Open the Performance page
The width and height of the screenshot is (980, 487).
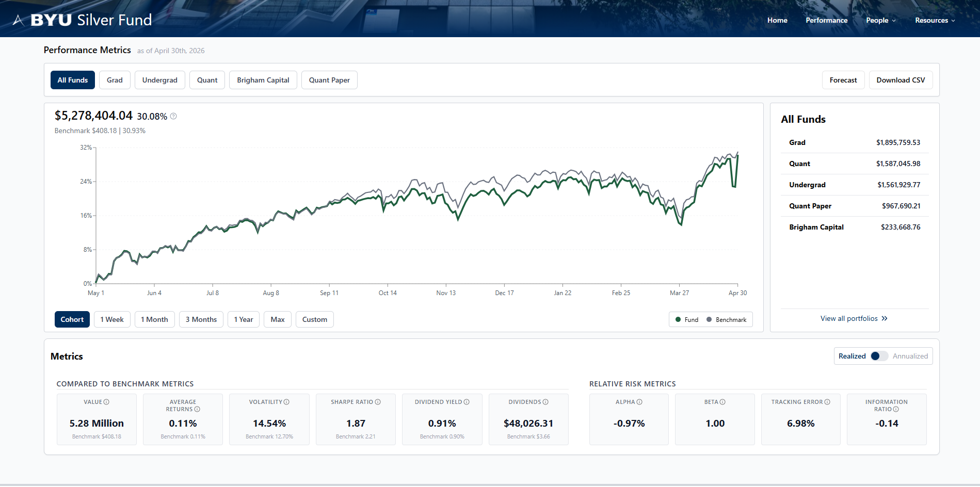[x=827, y=20]
